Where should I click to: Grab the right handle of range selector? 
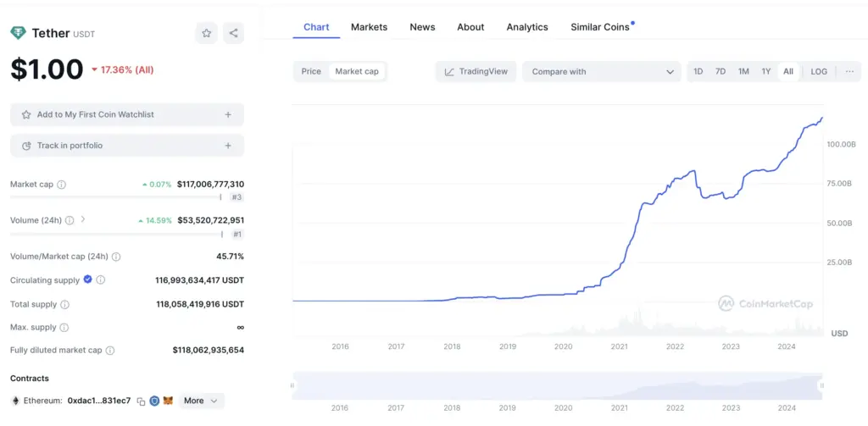coord(822,385)
